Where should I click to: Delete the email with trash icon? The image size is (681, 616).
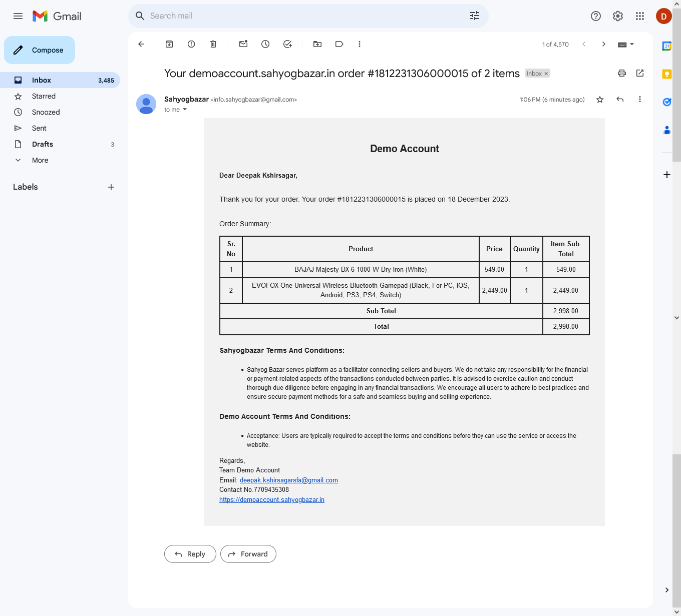[x=213, y=44]
